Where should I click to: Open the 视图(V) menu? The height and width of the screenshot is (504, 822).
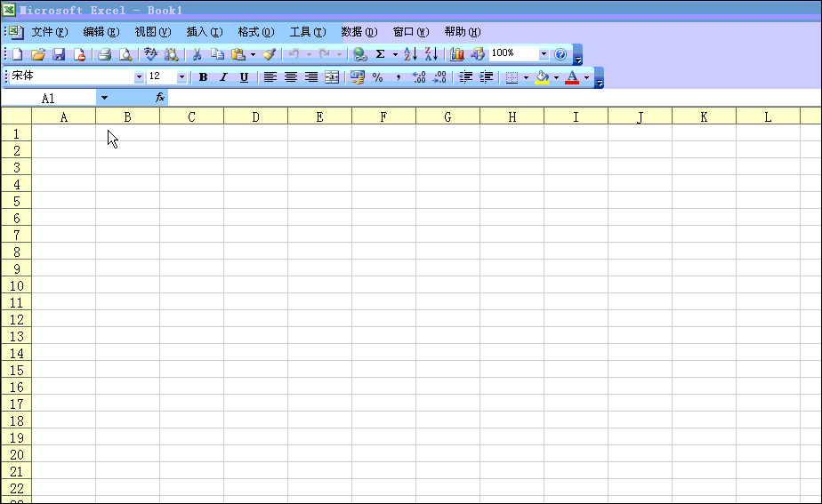pos(152,32)
